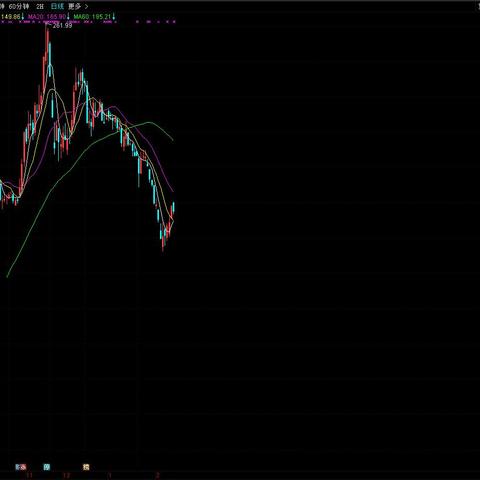Click the month 12 label on time axis
The height and width of the screenshot is (480, 480).
67,475
